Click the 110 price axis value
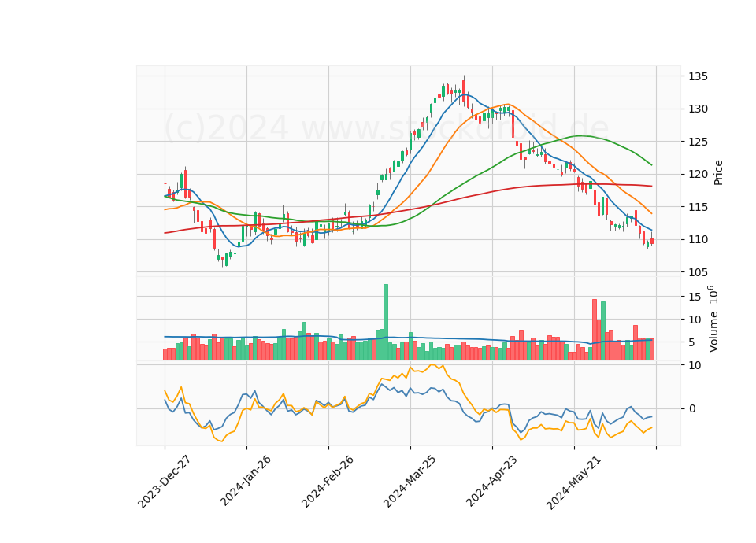This screenshot has height=543, width=756. click(698, 239)
